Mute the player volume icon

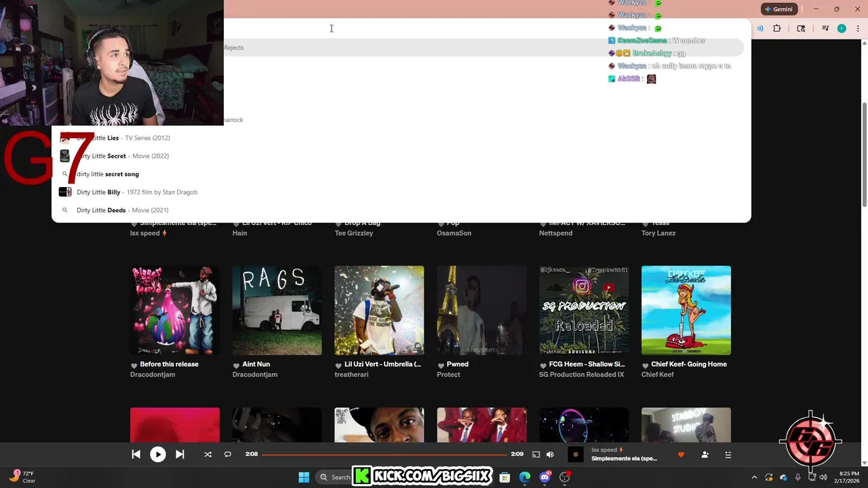(550, 455)
